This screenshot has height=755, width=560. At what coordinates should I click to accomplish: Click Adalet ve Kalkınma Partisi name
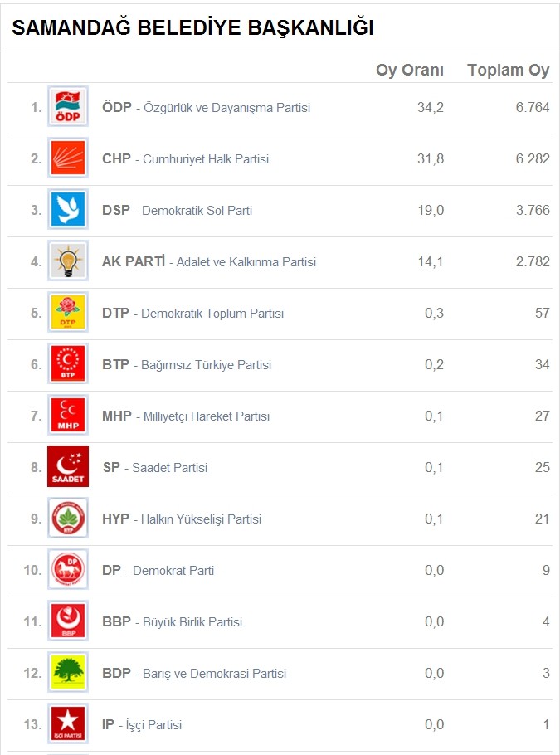(246, 262)
